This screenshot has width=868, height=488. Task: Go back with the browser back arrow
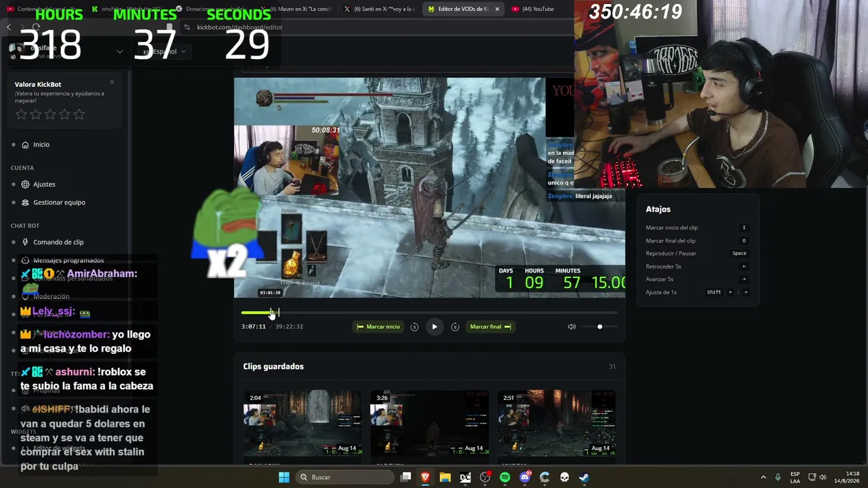click(9, 27)
